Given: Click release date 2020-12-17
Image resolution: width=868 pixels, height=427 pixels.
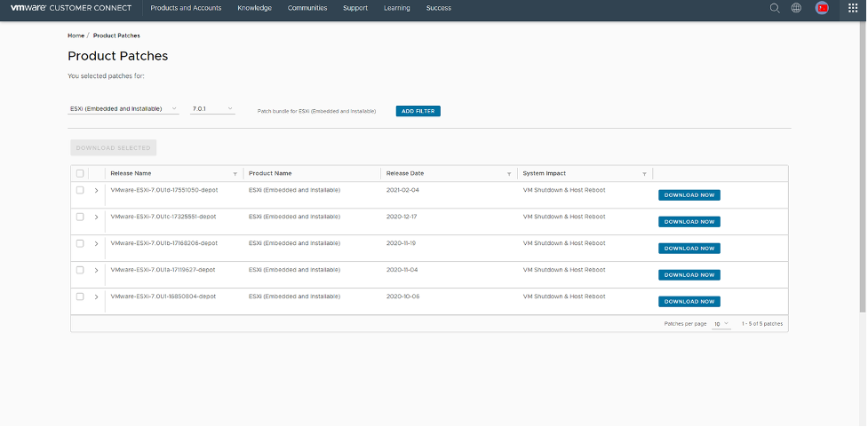Looking at the screenshot, I should point(402,217).
